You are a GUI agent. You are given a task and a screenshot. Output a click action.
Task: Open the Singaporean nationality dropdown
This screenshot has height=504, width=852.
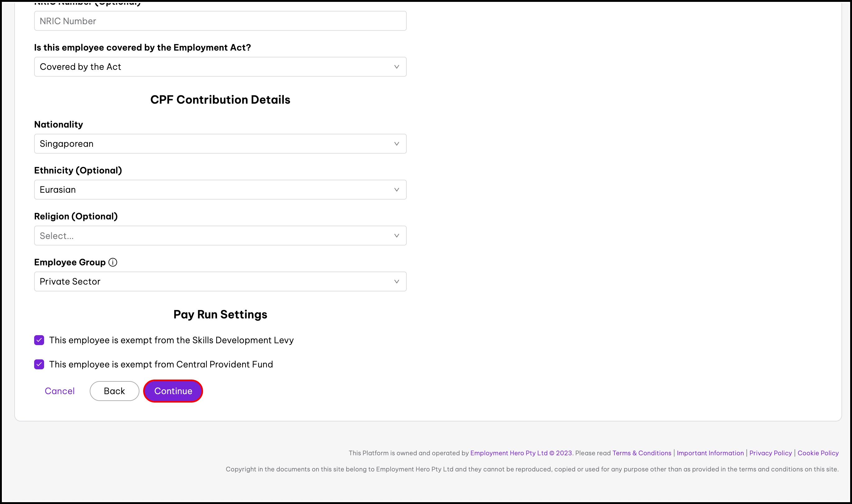pyautogui.click(x=220, y=144)
